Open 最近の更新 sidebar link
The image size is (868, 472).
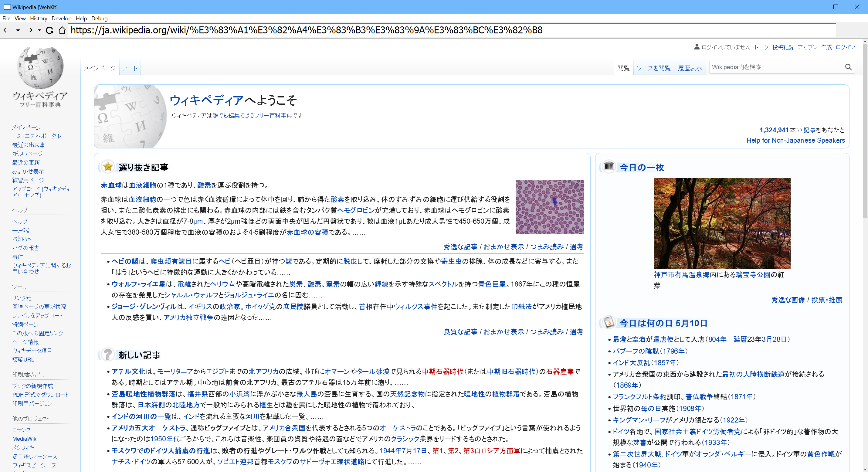pyautogui.click(x=26, y=162)
